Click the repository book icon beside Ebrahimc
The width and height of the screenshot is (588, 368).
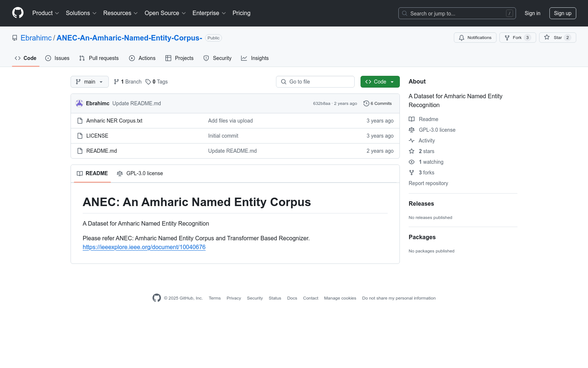click(x=15, y=38)
